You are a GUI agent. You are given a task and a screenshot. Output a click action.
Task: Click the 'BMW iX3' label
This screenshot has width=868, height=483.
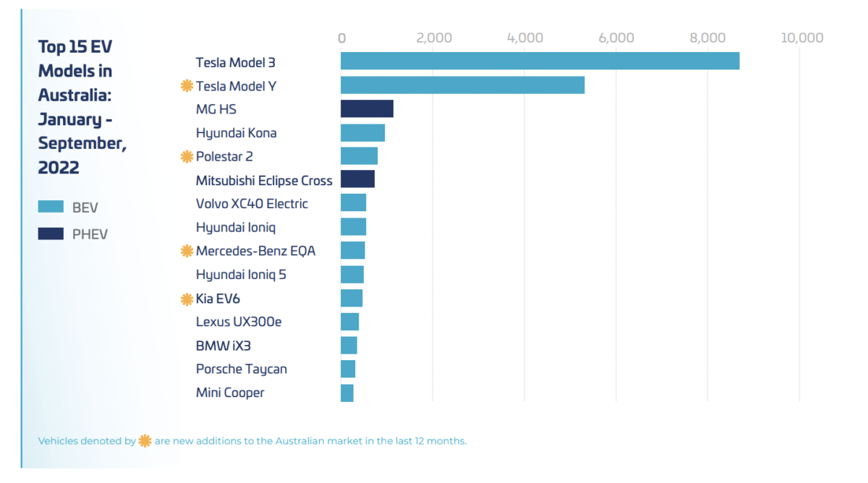(224, 346)
